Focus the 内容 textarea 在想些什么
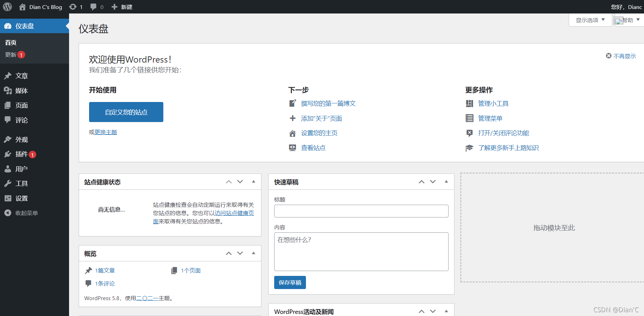Screen dimensions: 644x316 tap(361, 252)
